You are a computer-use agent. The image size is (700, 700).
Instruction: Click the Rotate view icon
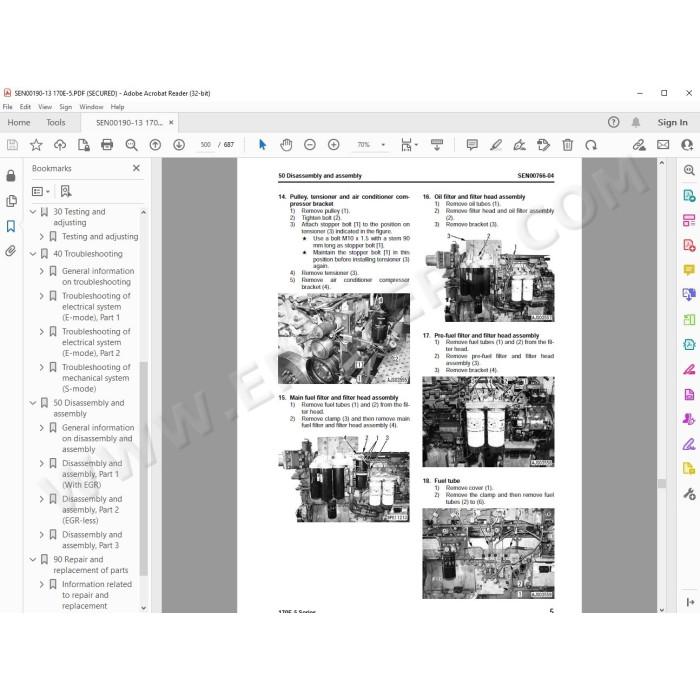591,145
